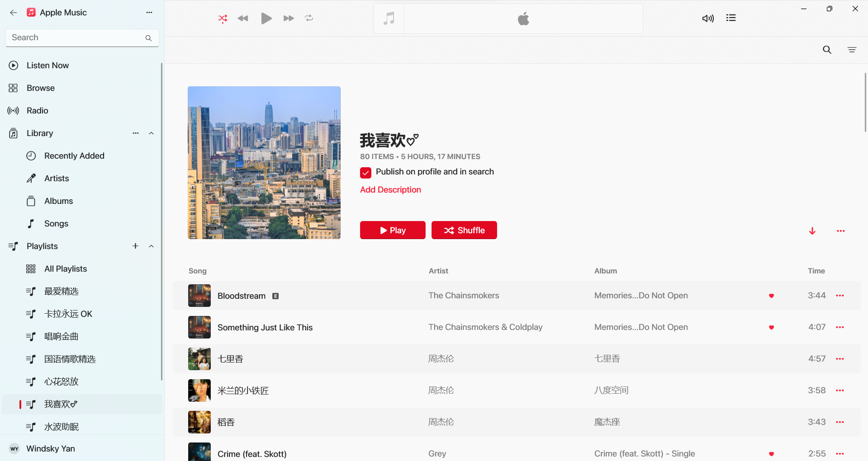Click the magnifier inside the Search box
868x461 pixels.
[148, 38]
